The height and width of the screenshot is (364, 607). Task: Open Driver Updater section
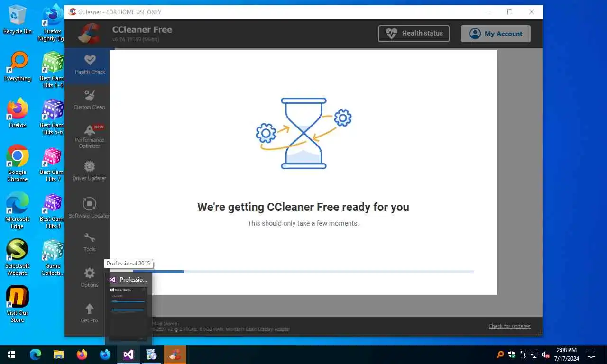(x=89, y=171)
